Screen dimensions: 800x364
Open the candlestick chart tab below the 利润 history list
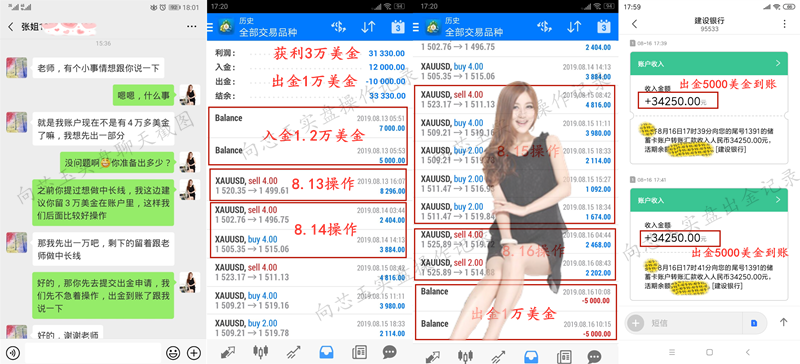tap(261, 352)
